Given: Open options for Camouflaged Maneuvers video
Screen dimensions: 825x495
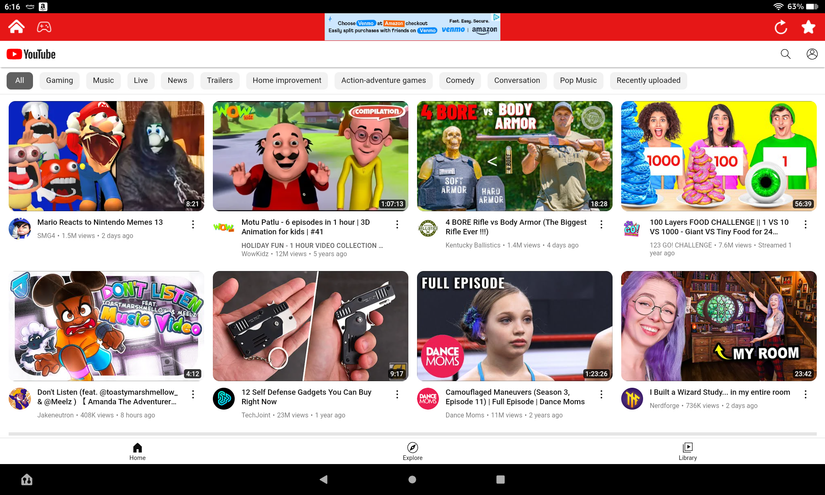Looking at the screenshot, I should tap(601, 395).
